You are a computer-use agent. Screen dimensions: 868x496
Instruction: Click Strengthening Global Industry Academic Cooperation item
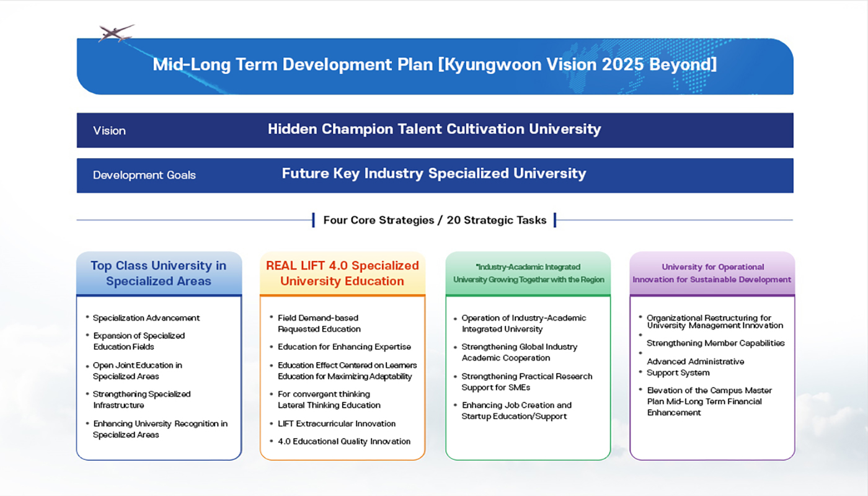(x=519, y=352)
